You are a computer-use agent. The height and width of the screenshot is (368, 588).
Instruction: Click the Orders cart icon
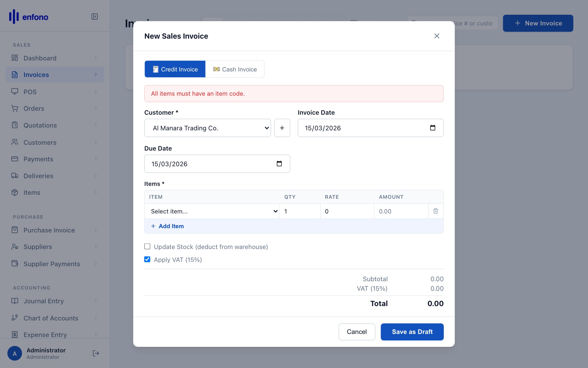pos(15,108)
